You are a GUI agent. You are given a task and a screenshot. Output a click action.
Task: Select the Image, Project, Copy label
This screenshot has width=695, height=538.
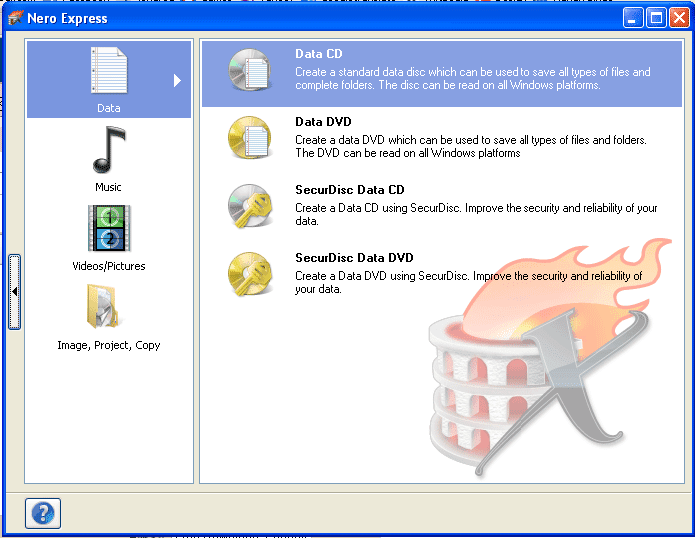click(x=109, y=345)
